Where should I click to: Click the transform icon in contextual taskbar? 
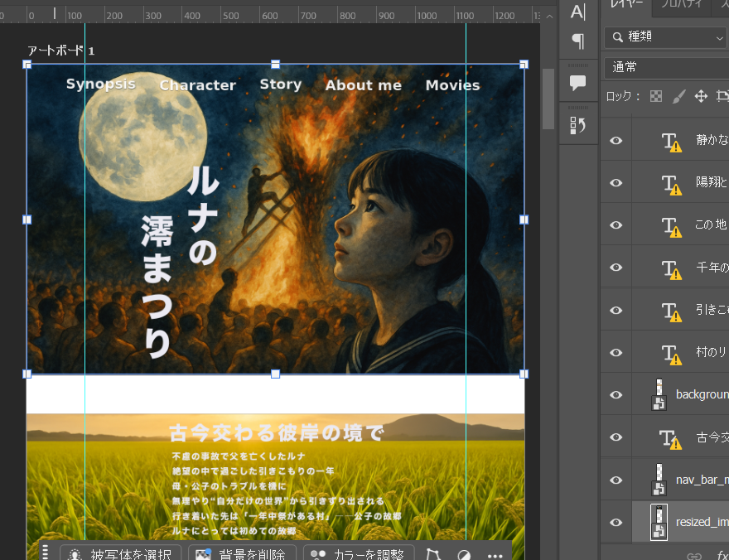pos(432,555)
